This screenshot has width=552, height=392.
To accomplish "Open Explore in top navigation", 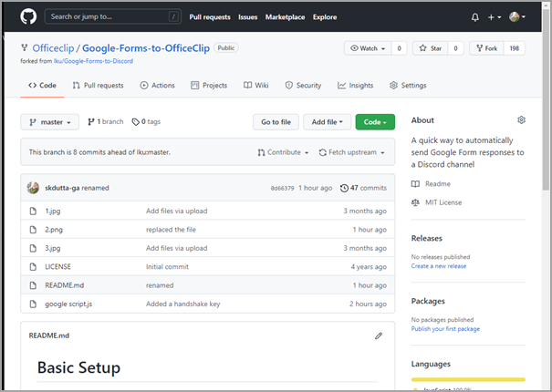I will point(325,17).
